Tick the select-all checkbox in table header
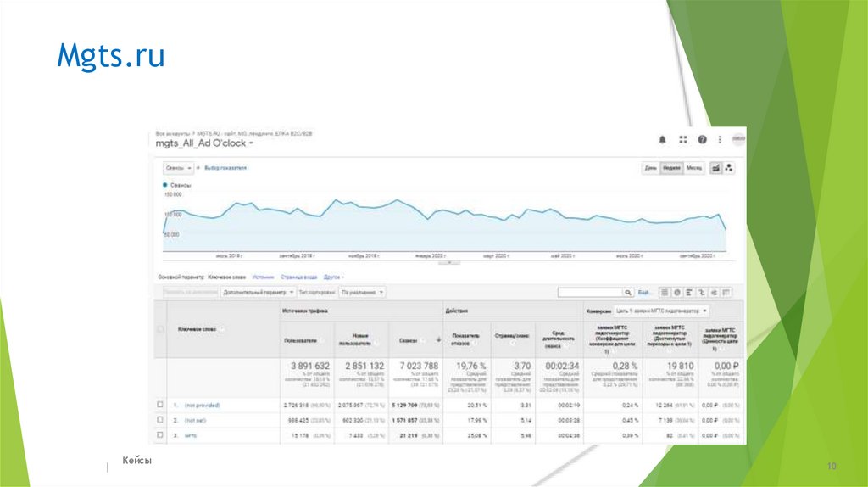Image resolution: width=868 pixels, height=487 pixels. [160, 329]
